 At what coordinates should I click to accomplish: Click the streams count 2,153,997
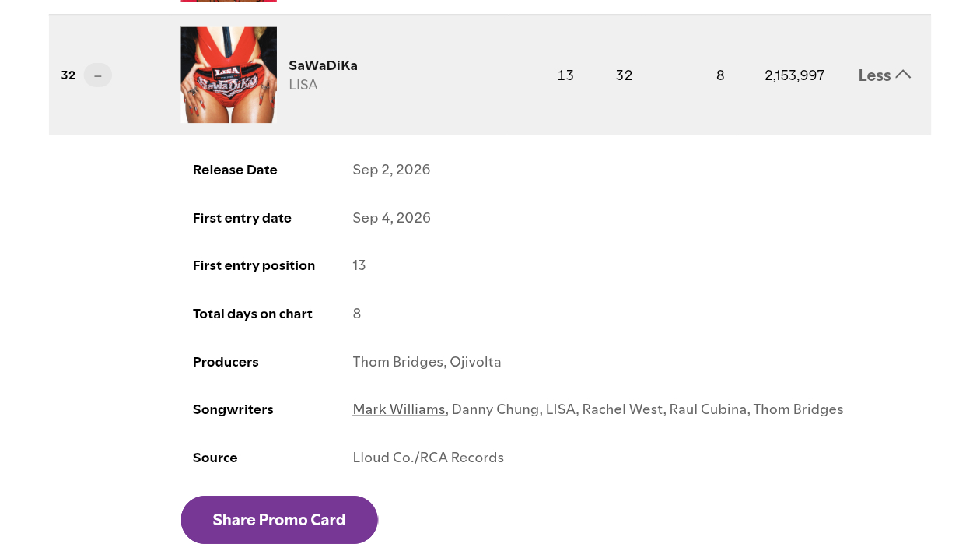(795, 75)
